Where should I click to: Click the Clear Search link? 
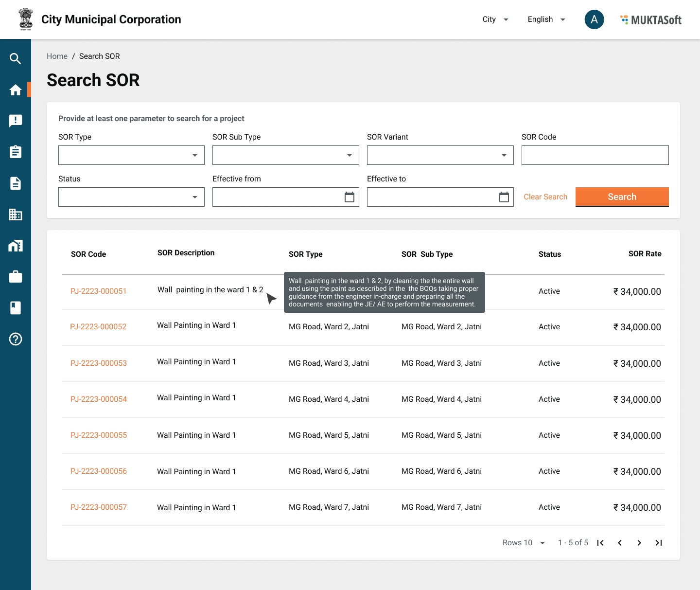click(x=545, y=197)
